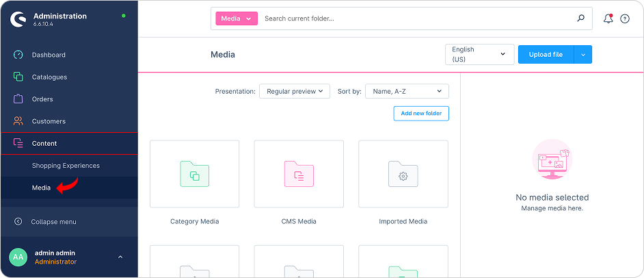Click the Add new folder button
Viewport: 644px width, 278px height.
pyautogui.click(x=421, y=113)
